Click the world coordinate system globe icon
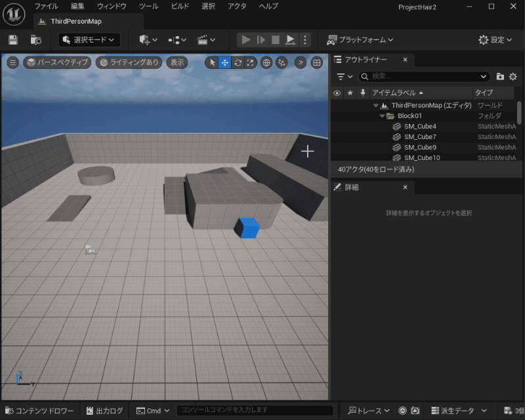Screen dimensions: 525x420 tap(266, 63)
